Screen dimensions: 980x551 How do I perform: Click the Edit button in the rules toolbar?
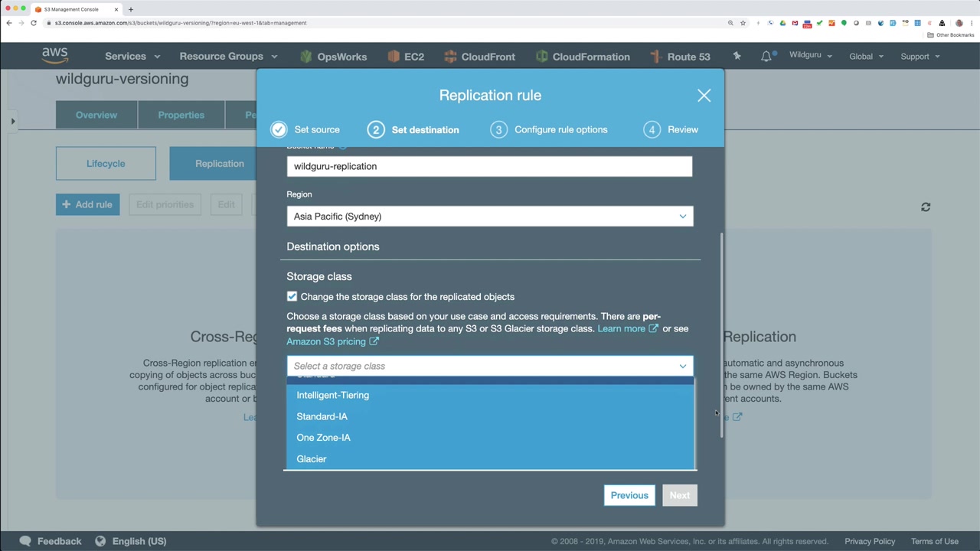(x=226, y=204)
